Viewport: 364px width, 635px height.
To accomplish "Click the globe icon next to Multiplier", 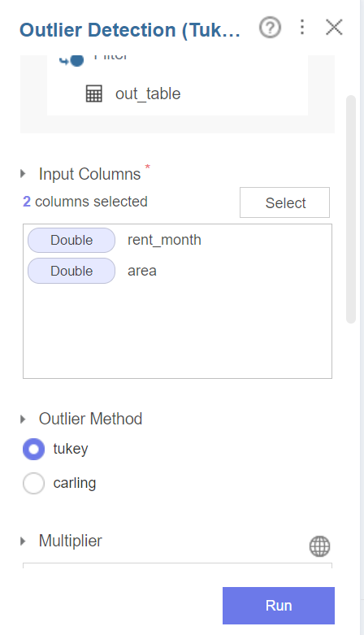I will (x=320, y=546).
